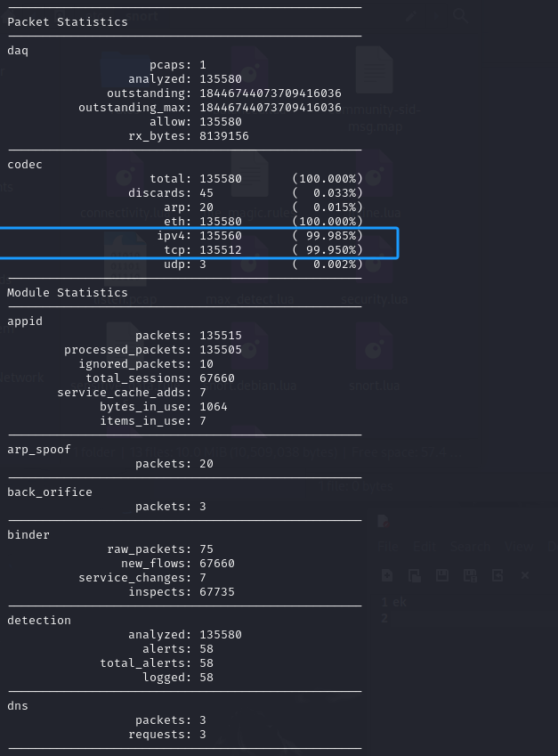This screenshot has height=756, width=558.
Task: Click the save floppy icon in text editor
Action: click(x=442, y=575)
